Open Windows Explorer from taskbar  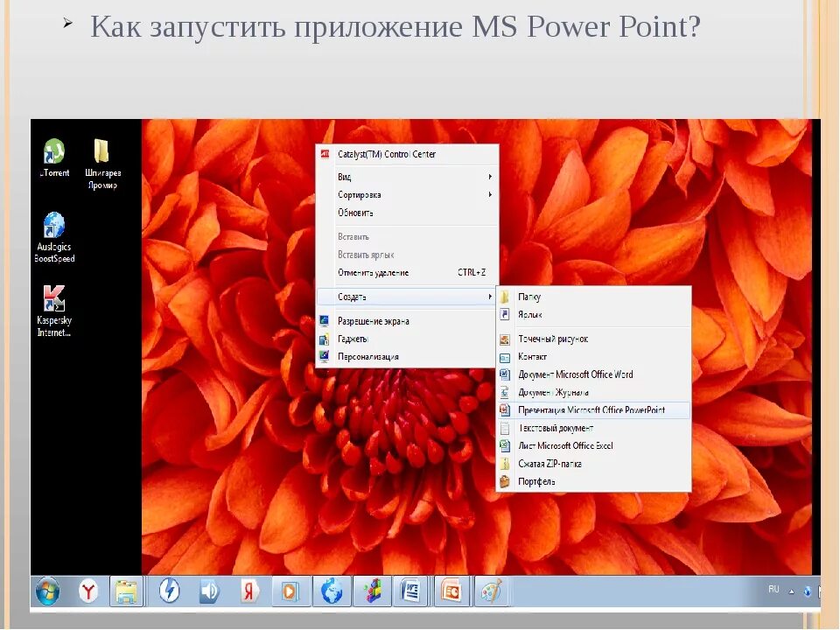click(x=126, y=591)
